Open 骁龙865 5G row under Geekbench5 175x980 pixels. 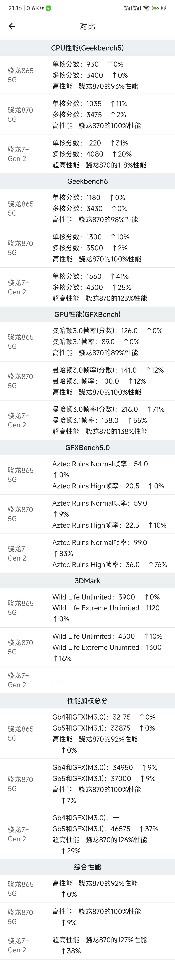[x=87, y=75]
